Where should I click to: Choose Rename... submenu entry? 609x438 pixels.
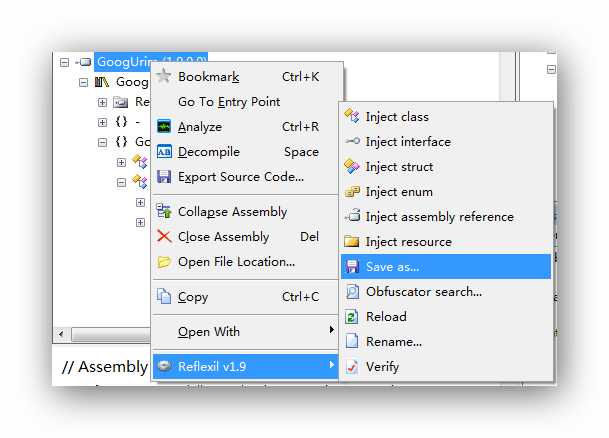click(x=446, y=342)
